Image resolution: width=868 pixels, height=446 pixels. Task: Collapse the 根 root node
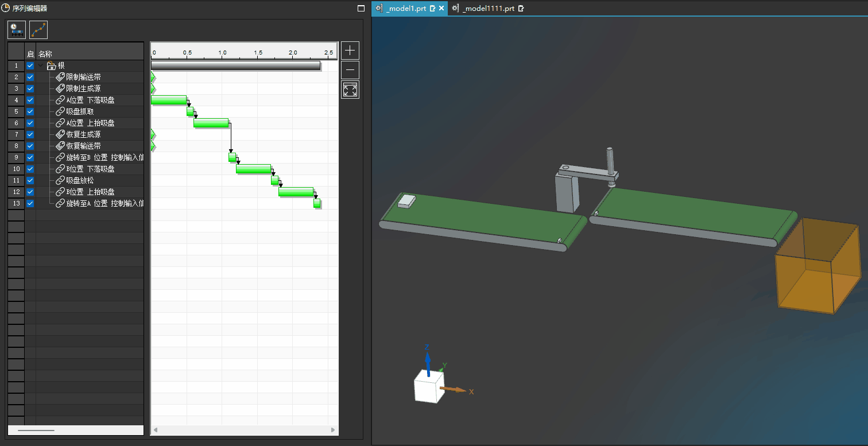point(41,65)
